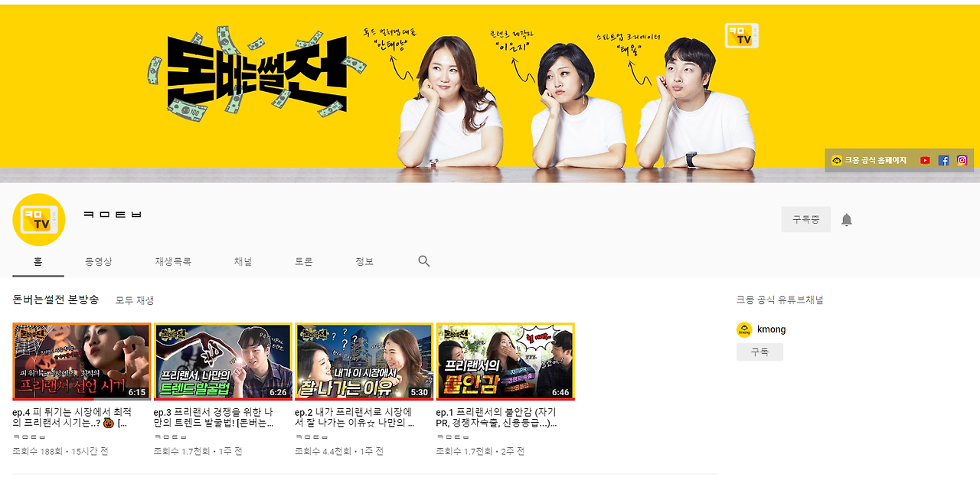The image size is (980, 481).
Task: Open the Instagram icon in the banner
Action: tap(962, 159)
